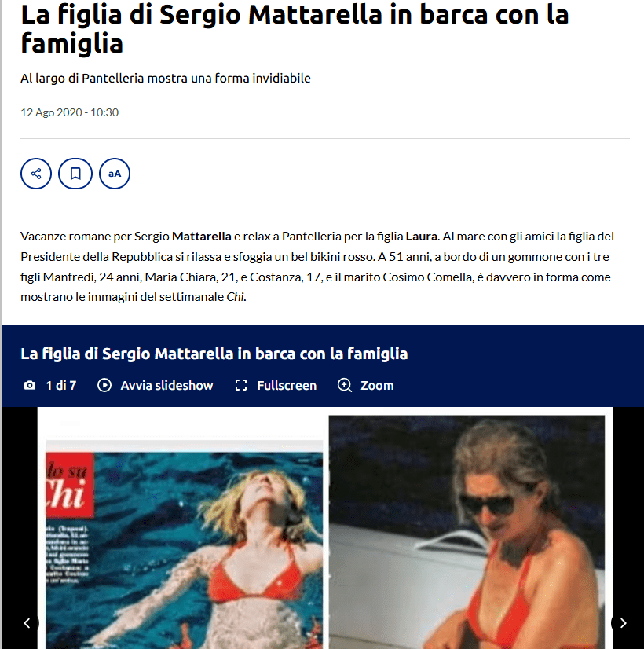The height and width of the screenshot is (649, 644).
Task: Click the slideshow play circle icon
Action: tap(104, 385)
